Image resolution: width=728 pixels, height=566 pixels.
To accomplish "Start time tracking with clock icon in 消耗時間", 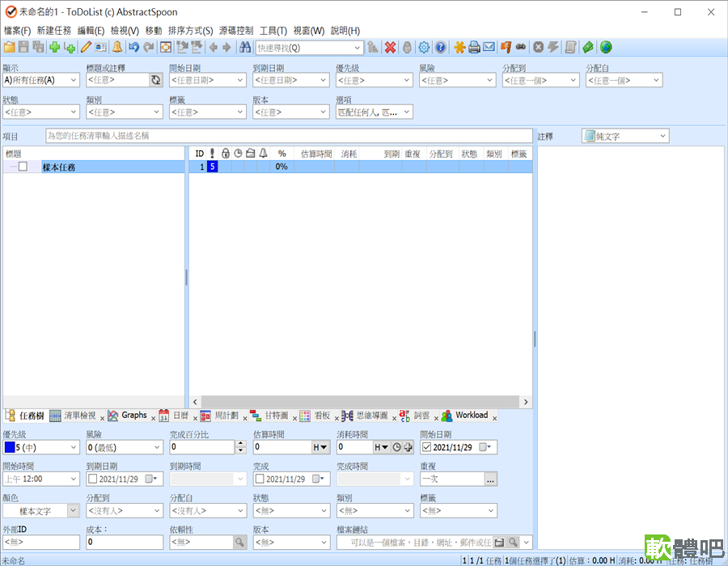I will coord(397,447).
